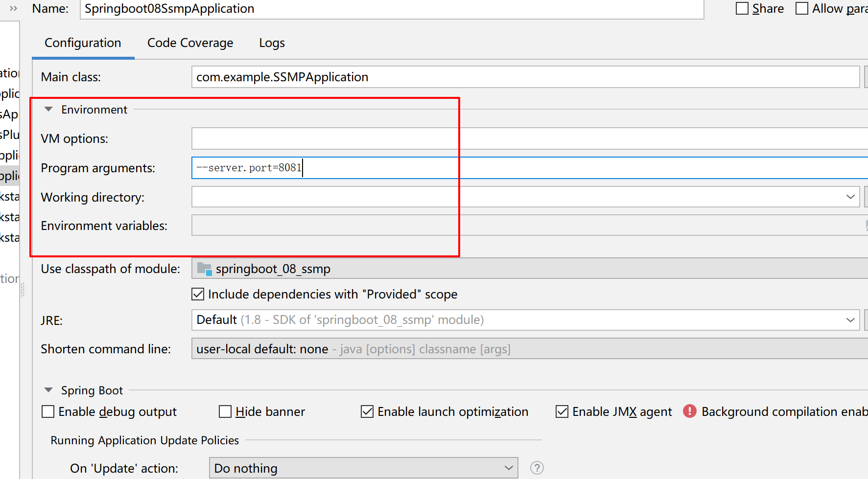Switch to the Code Coverage tab
This screenshot has height=479, width=868.
pyautogui.click(x=190, y=43)
